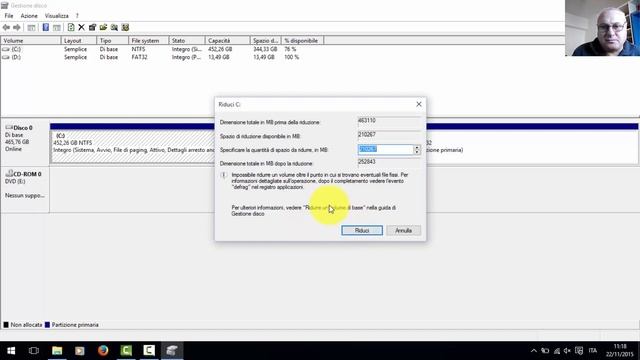Open Help with the blue question-mark icon
Image resolution: width=640 pixels, height=360 pixels.
pos(46,27)
